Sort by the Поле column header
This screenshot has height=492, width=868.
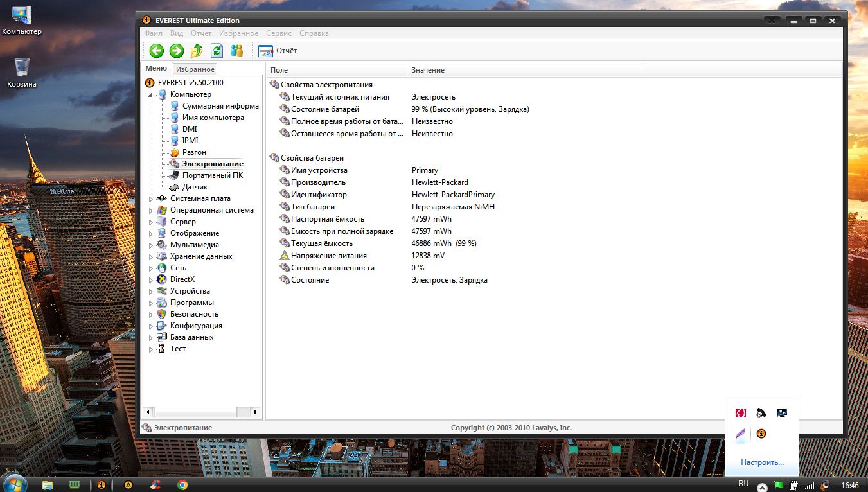pyautogui.click(x=337, y=70)
